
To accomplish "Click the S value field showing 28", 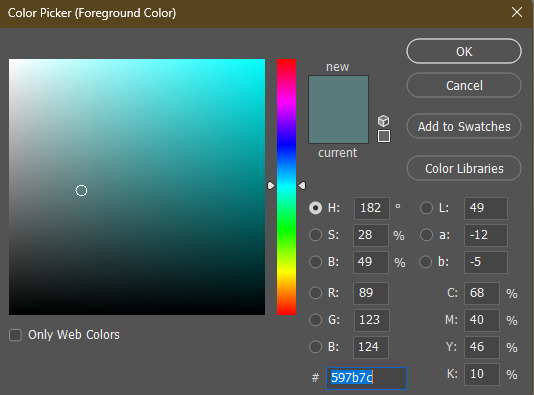I will 371,235.
